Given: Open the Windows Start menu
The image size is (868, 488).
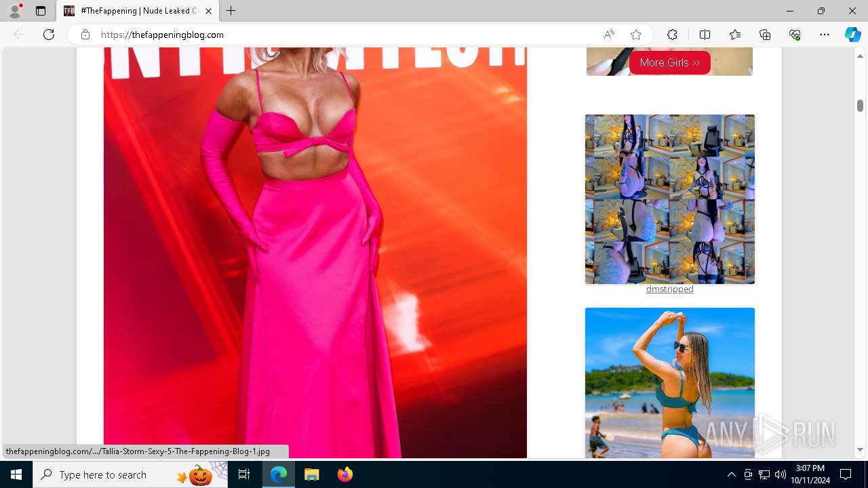Looking at the screenshot, I should click(x=16, y=474).
